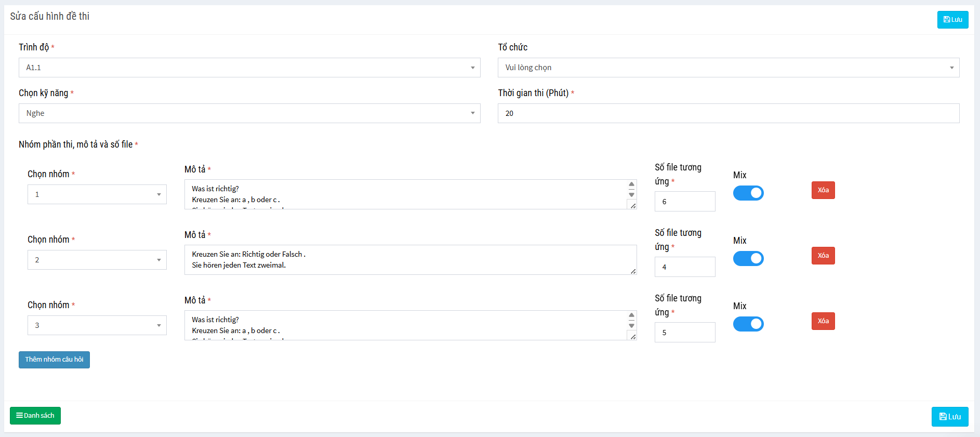The width and height of the screenshot is (980, 437).
Task: Expand the Tổ chức dropdown
Action: coord(728,68)
